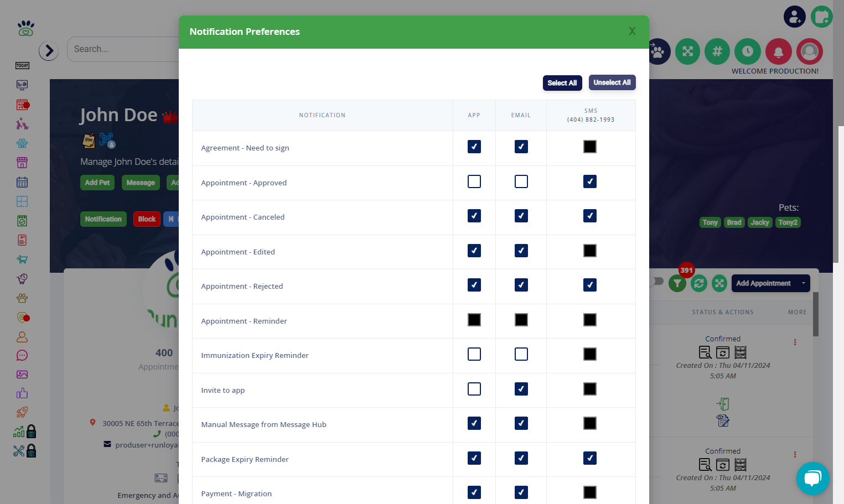844x504 pixels.
Task: Click the Select All button
Action: (x=562, y=83)
